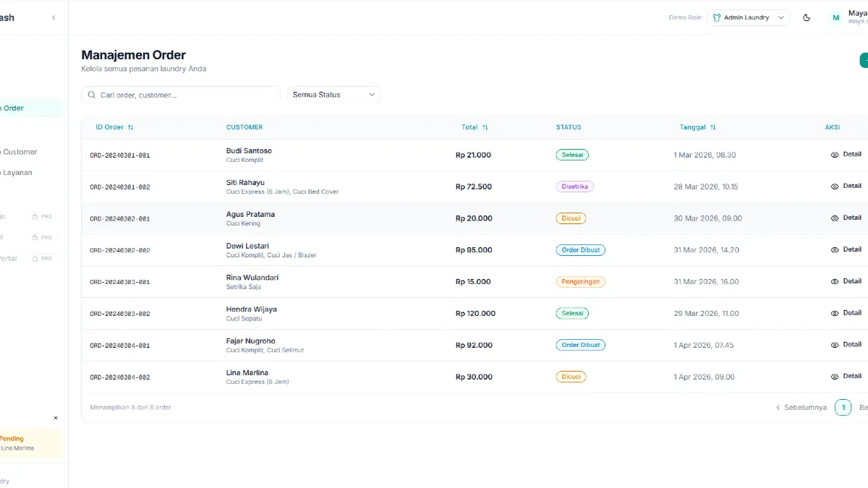This screenshot has width=868, height=488.
Task: Click Dicuci badge on Agus Pratama row
Action: (571, 218)
